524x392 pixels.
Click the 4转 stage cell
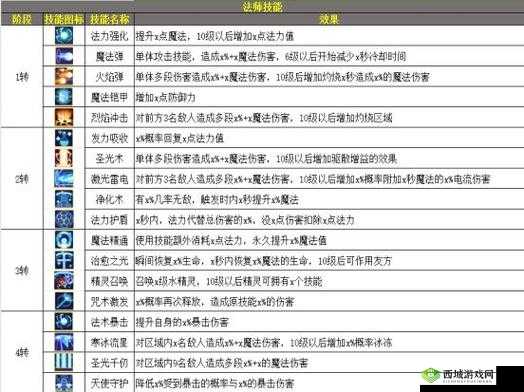pyautogui.click(x=22, y=352)
